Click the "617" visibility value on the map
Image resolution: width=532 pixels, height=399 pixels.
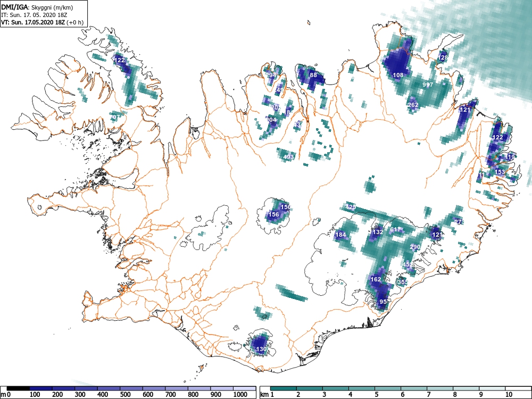[395, 230]
